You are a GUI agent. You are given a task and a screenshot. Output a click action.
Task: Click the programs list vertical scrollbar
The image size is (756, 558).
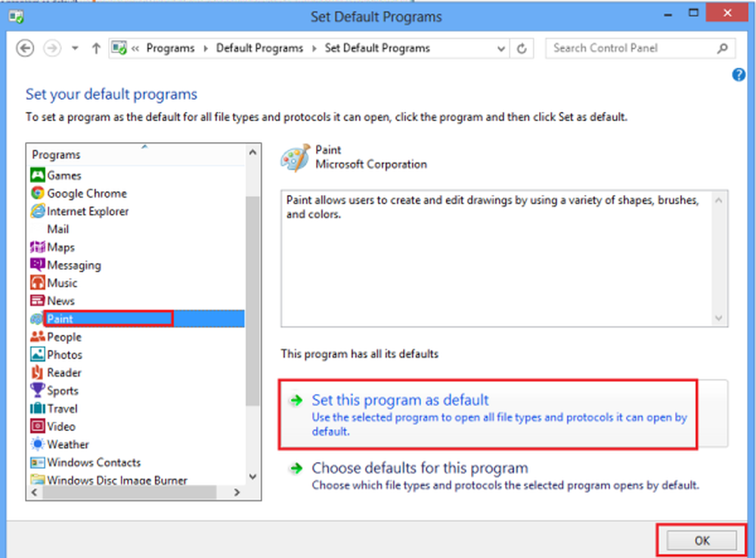253,302
